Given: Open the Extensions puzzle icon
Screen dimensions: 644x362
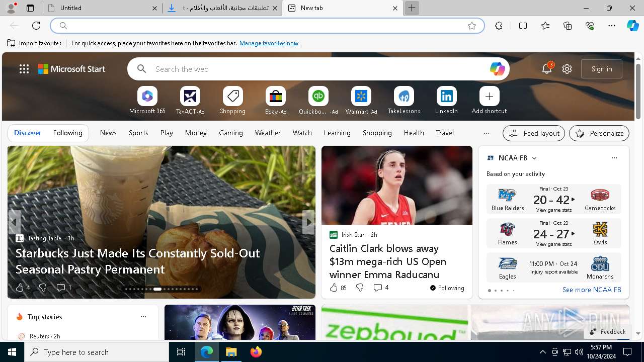Looking at the screenshot, I should (x=499, y=26).
